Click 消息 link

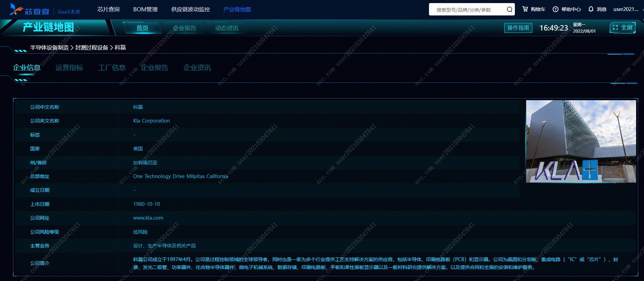pyautogui.click(x=601, y=9)
